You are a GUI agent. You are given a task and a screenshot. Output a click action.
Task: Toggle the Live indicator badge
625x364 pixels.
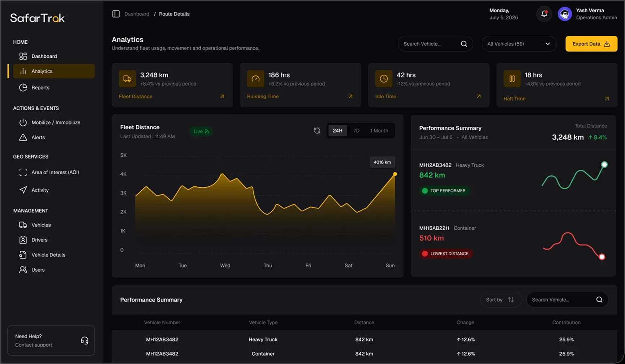tap(201, 131)
